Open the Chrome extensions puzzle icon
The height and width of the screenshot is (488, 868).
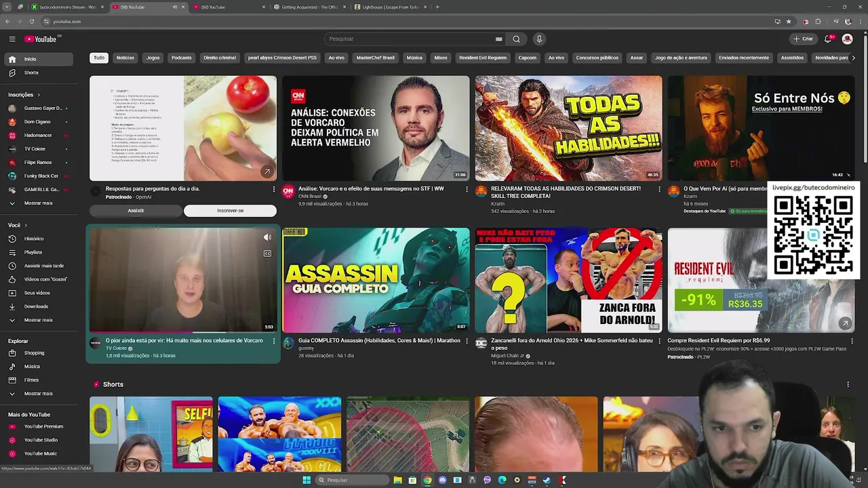(818, 21)
